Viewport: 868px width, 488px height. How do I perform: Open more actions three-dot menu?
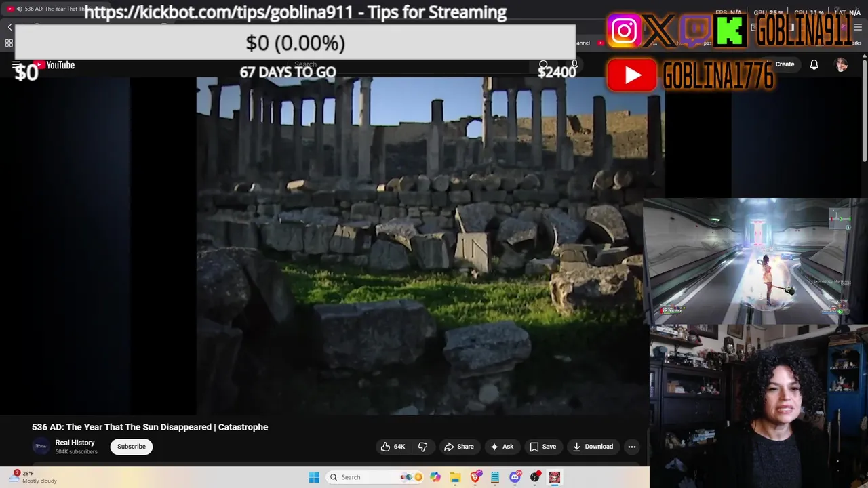coord(632,447)
